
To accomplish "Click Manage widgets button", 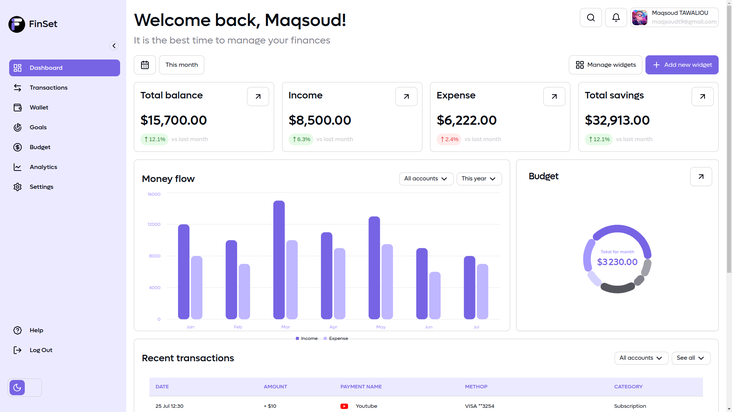I will coord(605,65).
